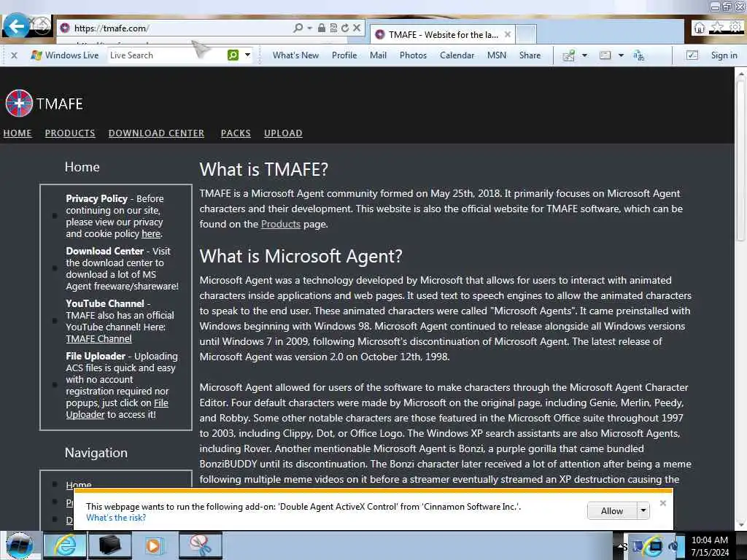
Task: Open a new blank tab
Action: 527,34
